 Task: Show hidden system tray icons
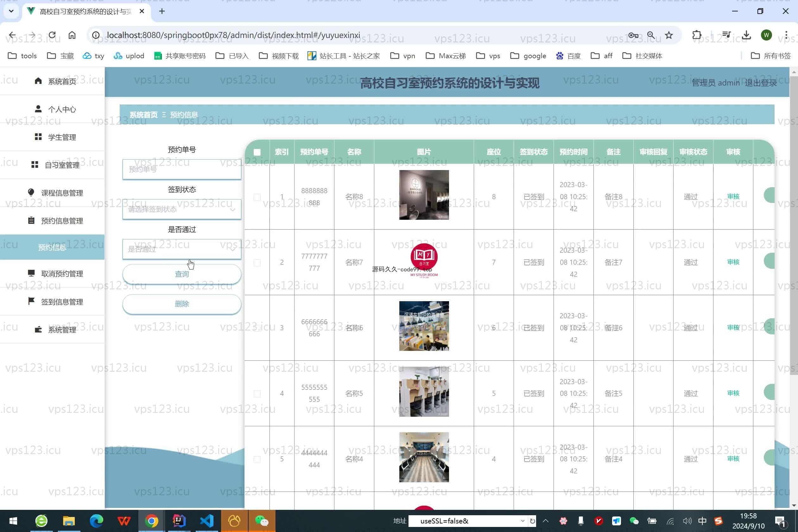point(546,521)
